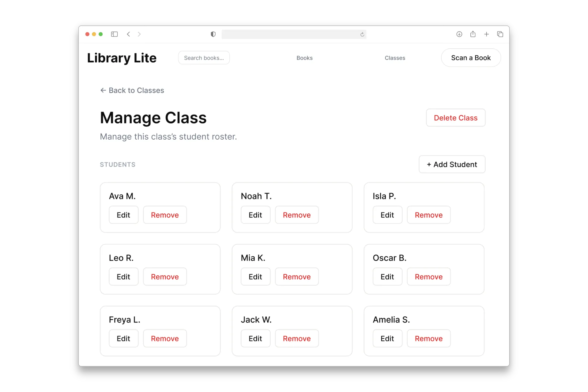Viewport: 588px width, 392px height.
Task: Remove student Oscar B.
Action: [x=429, y=277]
